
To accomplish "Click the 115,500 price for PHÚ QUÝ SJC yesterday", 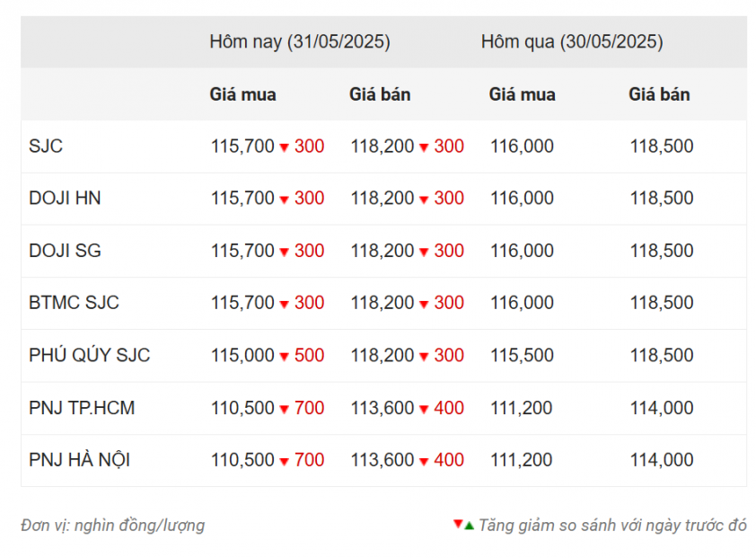I will 521,356.
